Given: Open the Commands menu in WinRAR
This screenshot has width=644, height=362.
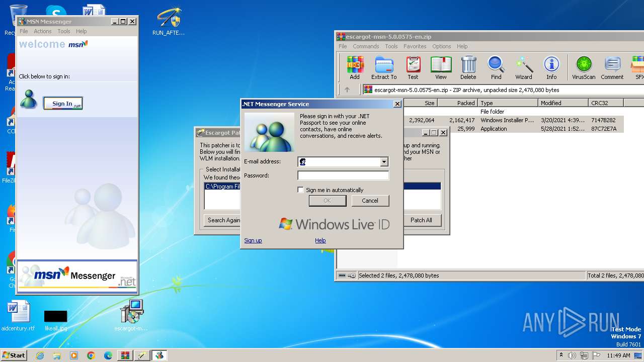Looking at the screenshot, I should [x=366, y=46].
